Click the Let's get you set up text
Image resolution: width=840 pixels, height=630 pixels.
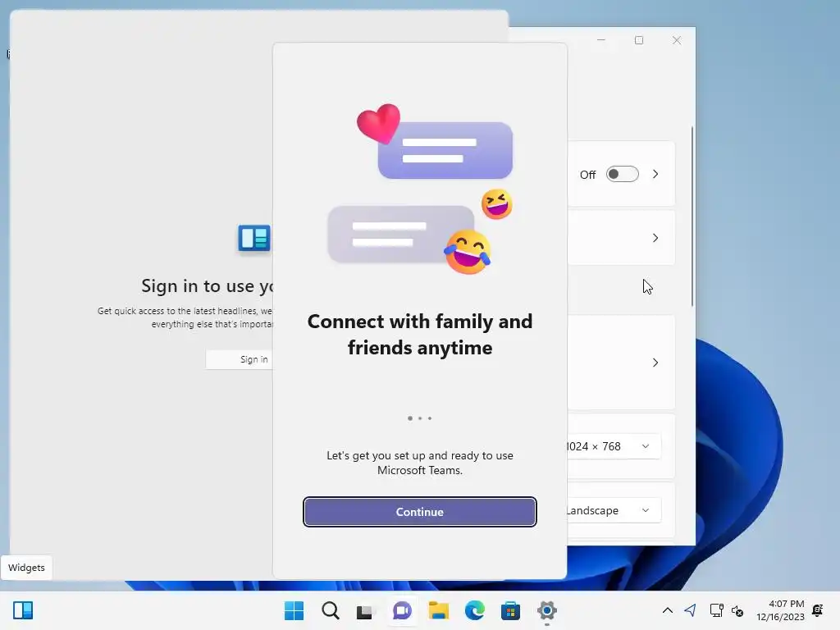pyautogui.click(x=419, y=463)
